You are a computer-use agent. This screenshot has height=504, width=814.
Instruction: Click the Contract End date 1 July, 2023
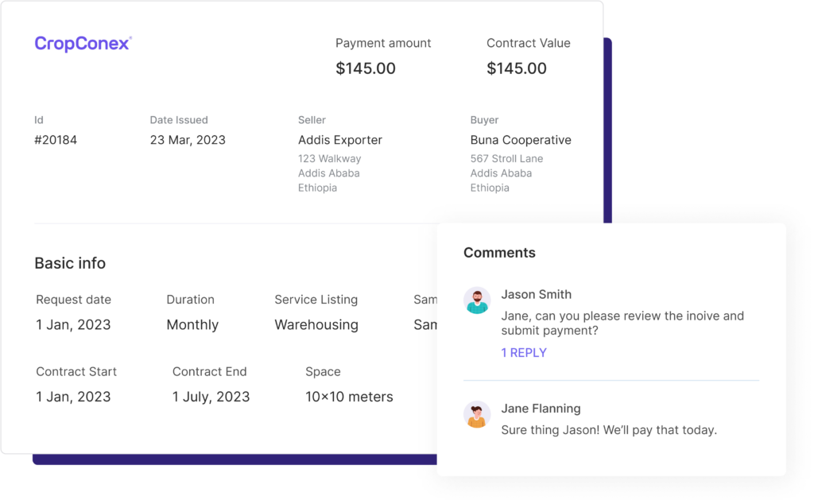click(x=211, y=397)
